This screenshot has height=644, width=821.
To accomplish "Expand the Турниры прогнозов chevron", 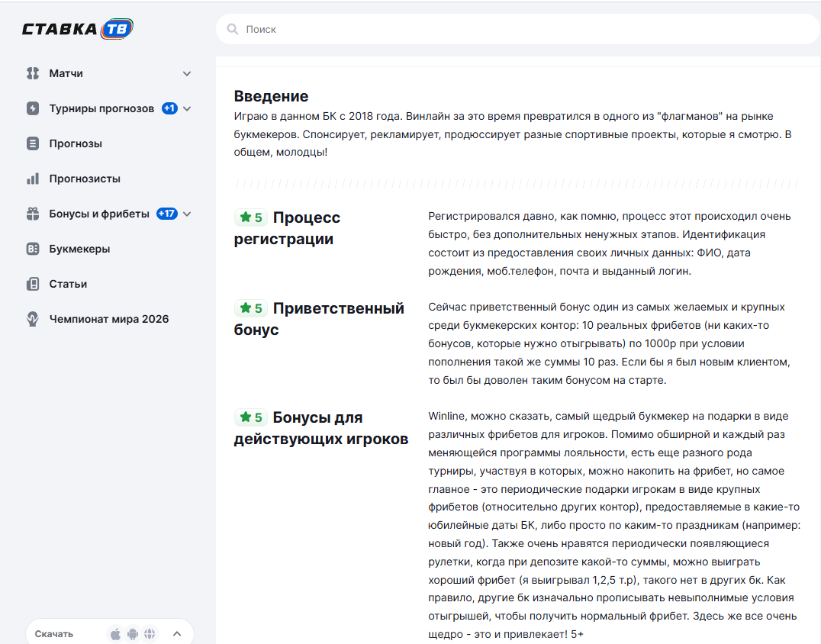I will pos(187,109).
